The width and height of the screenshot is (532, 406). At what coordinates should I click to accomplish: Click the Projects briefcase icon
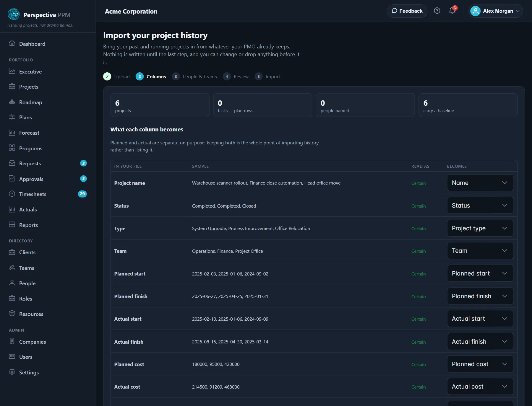pyautogui.click(x=12, y=86)
